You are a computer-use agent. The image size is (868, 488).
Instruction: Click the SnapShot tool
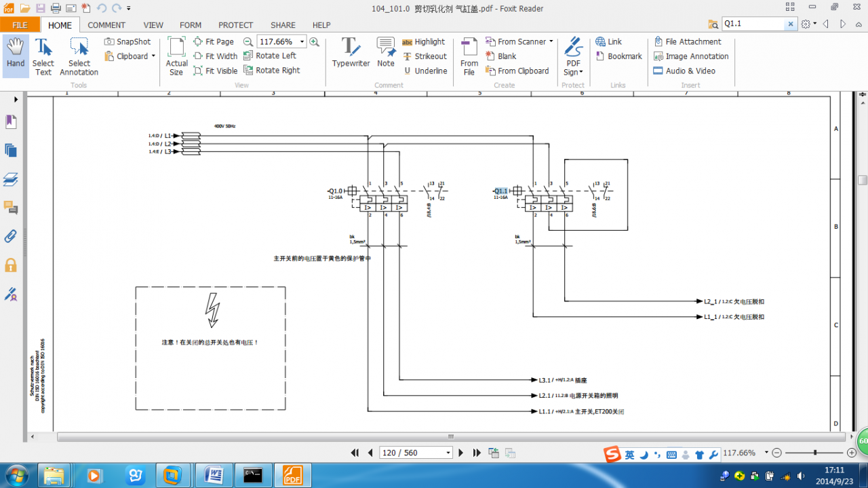(127, 41)
